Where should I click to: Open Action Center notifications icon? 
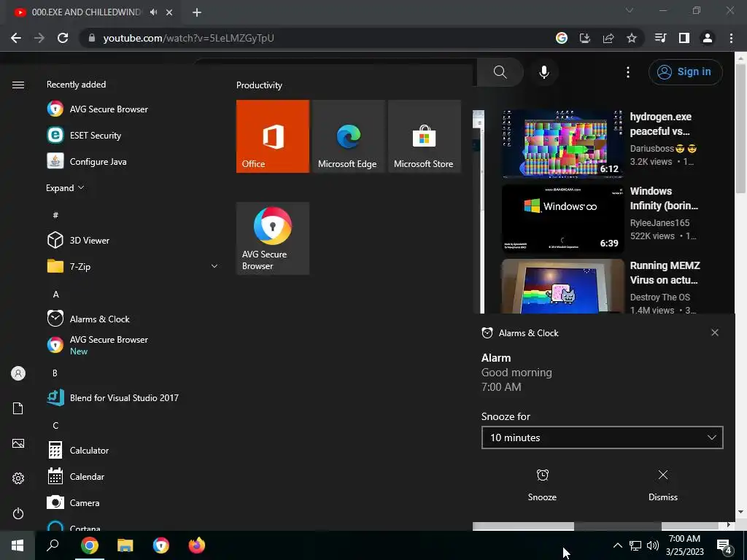pos(724,545)
